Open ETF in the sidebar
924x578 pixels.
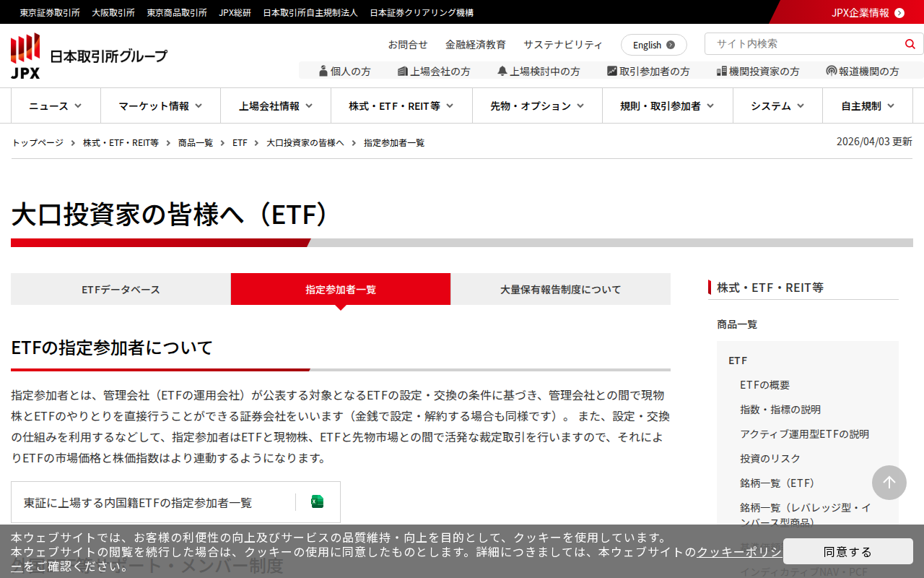[x=738, y=360]
